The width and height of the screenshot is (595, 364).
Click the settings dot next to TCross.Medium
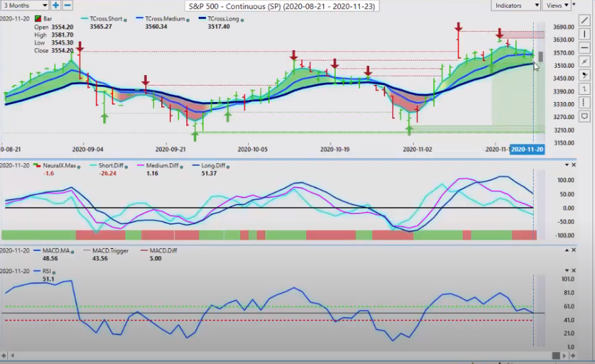[188, 20]
